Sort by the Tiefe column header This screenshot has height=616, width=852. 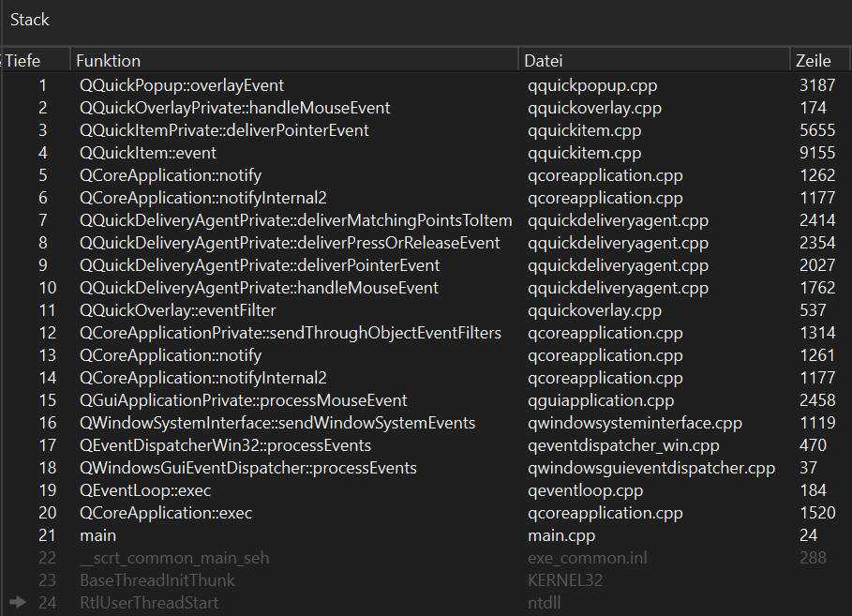tap(37, 60)
